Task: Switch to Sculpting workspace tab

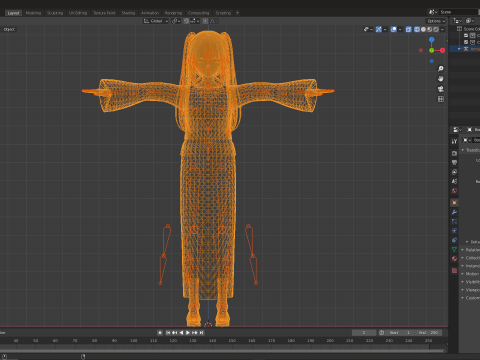Action: [55, 13]
